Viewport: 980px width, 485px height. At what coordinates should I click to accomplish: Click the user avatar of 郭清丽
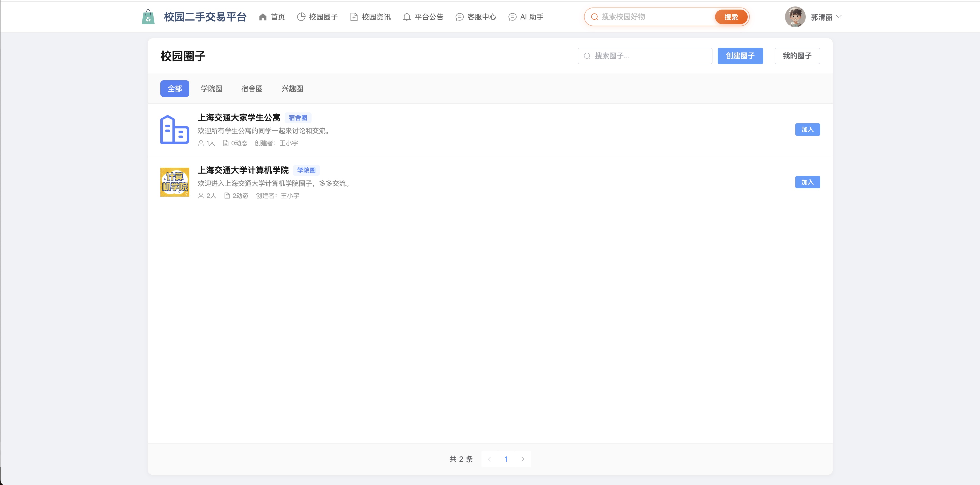pyautogui.click(x=795, y=17)
